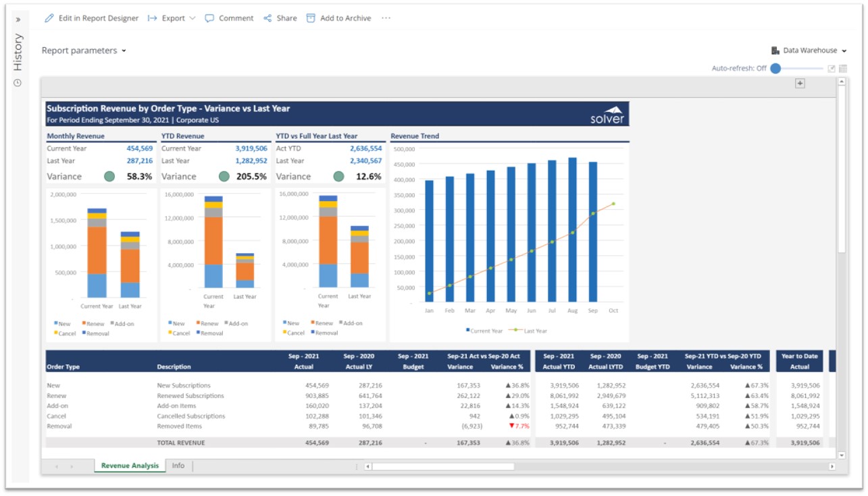Click the plus button above the report

tap(800, 83)
